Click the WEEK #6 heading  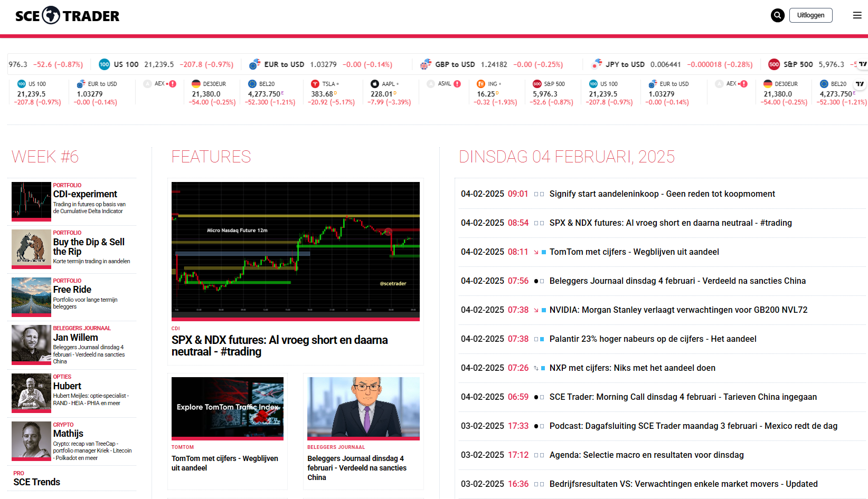coord(45,157)
